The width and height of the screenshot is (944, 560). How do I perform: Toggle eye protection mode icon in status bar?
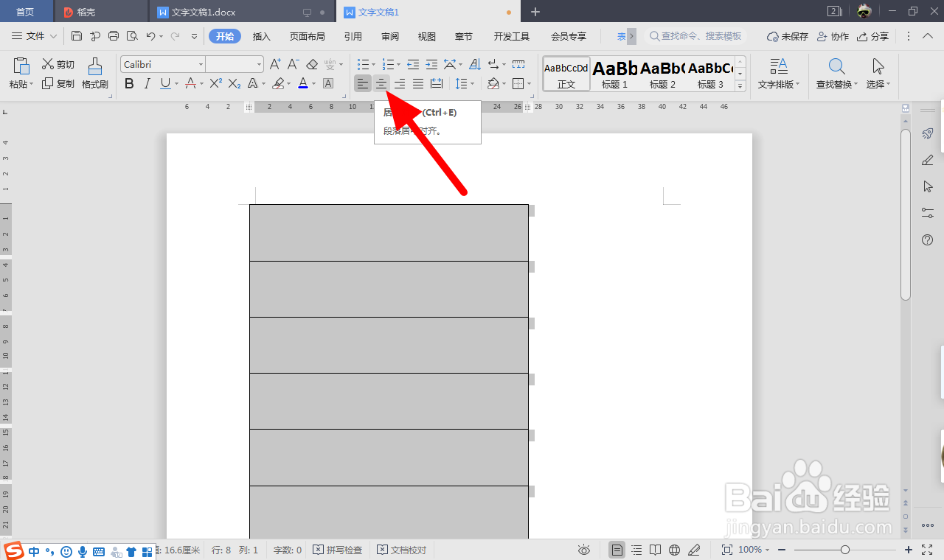[584, 550]
